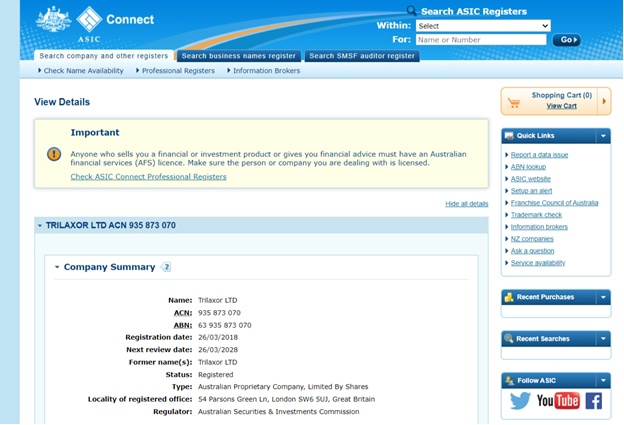The height and width of the screenshot is (425, 624).
Task: Open the Within select dropdown
Action: (x=483, y=26)
